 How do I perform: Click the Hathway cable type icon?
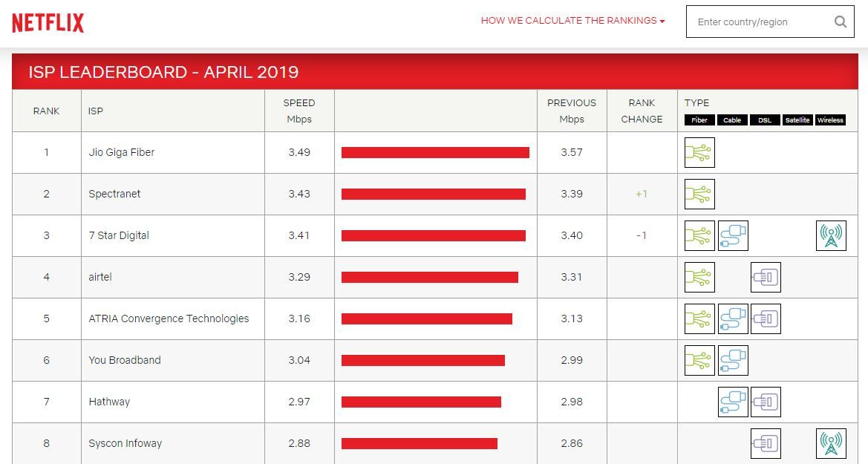[733, 402]
